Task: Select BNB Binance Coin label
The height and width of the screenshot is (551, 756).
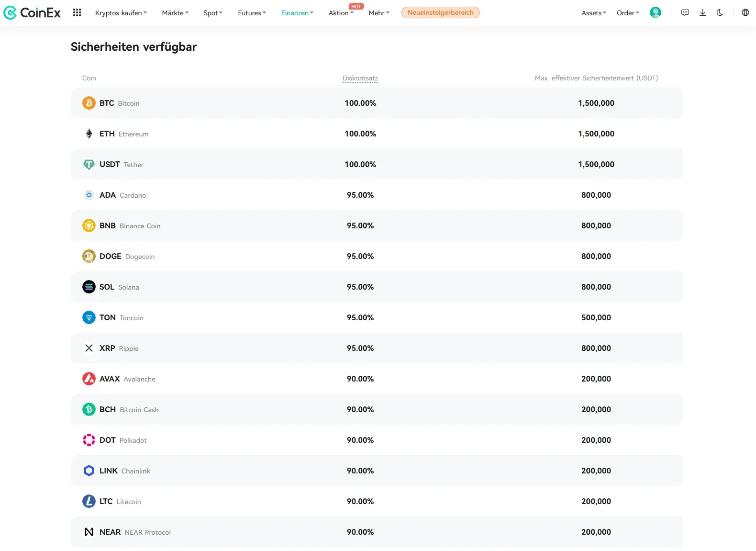Action: click(130, 225)
